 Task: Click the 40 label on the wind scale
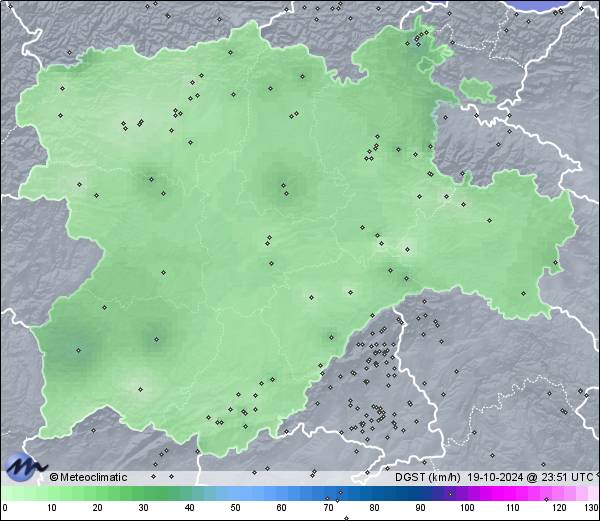189,508
